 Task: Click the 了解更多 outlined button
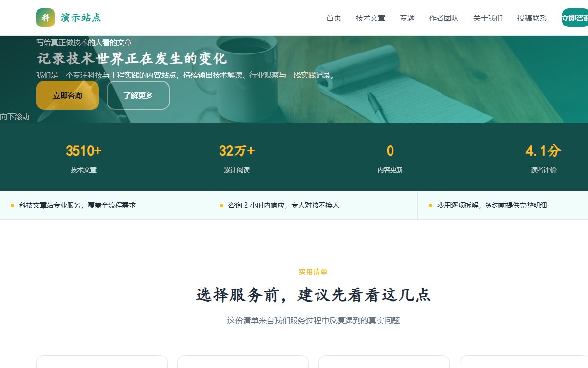click(138, 96)
